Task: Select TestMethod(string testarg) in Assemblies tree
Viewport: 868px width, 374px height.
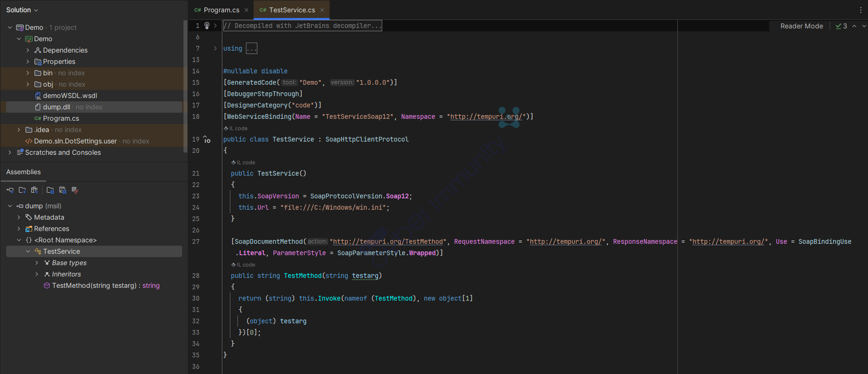Action: [94, 285]
